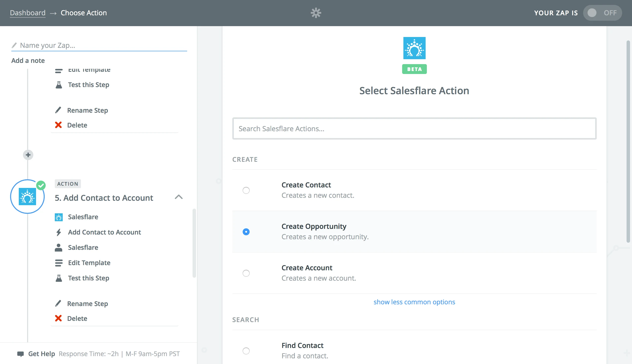
Task: Click the red X Delete icon in step 5
Action: 58,318
